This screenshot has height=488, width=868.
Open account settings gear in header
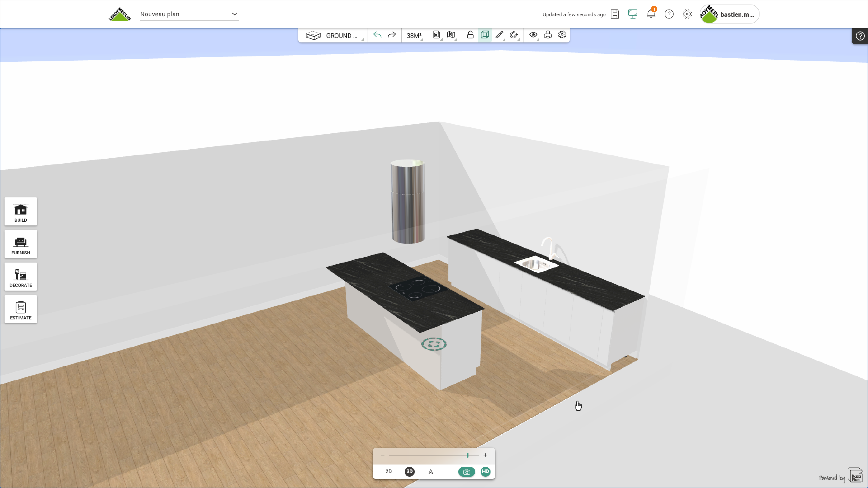click(x=687, y=14)
